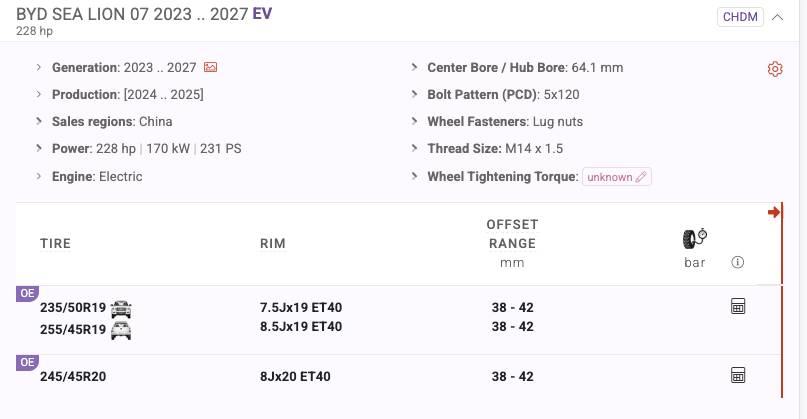Expand the Bolt Pattern (PCD) chevron
This screenshot has height=419, width=807.
coord(414,95)
